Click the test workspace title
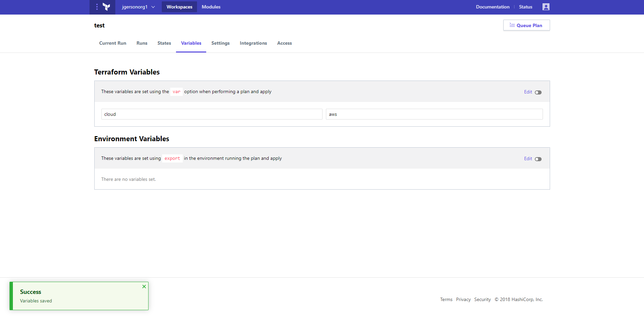The image size is (644, 320). click(99, 25)
